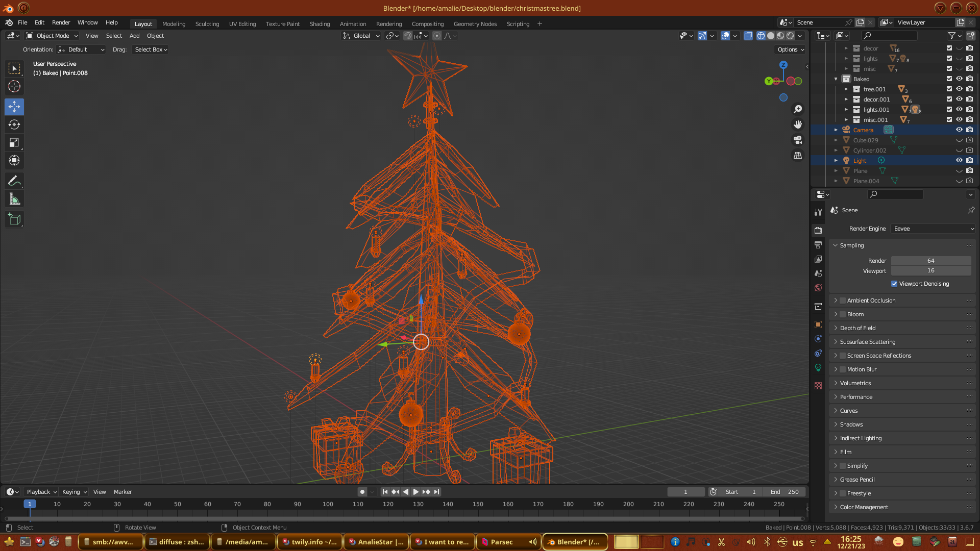Uncheck Viewport Denoising checkbox
The height and width of the screenshot is (551, 980).
point(894,284)
